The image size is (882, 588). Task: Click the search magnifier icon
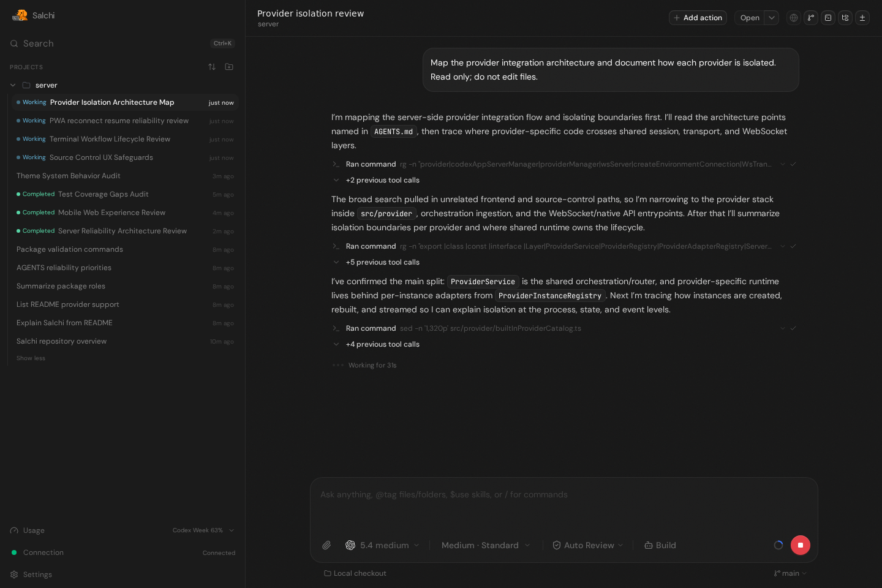click(x=14, y=43)
